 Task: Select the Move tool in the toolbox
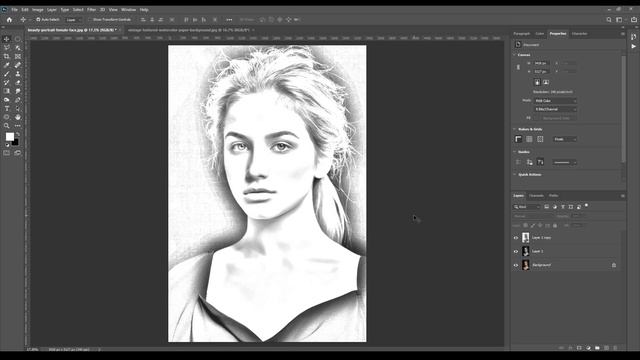tap(7, 39)
